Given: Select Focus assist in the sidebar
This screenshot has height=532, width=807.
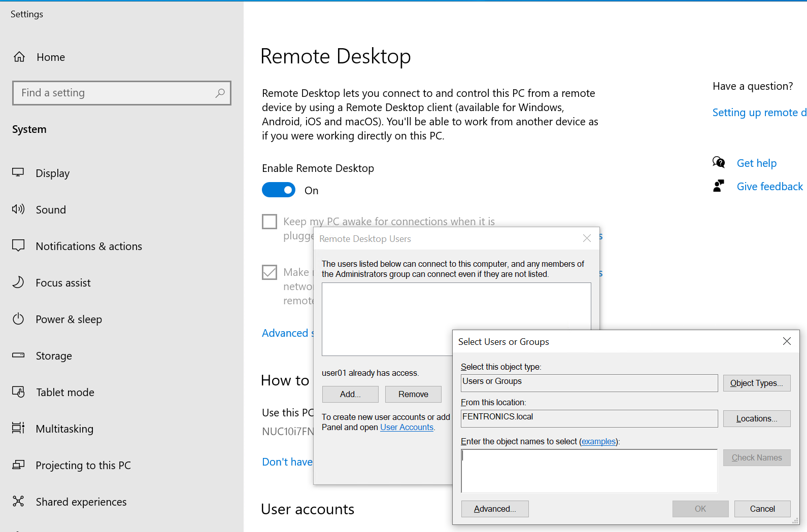Looking at the screenshot, I should click(x=63, y=283).
